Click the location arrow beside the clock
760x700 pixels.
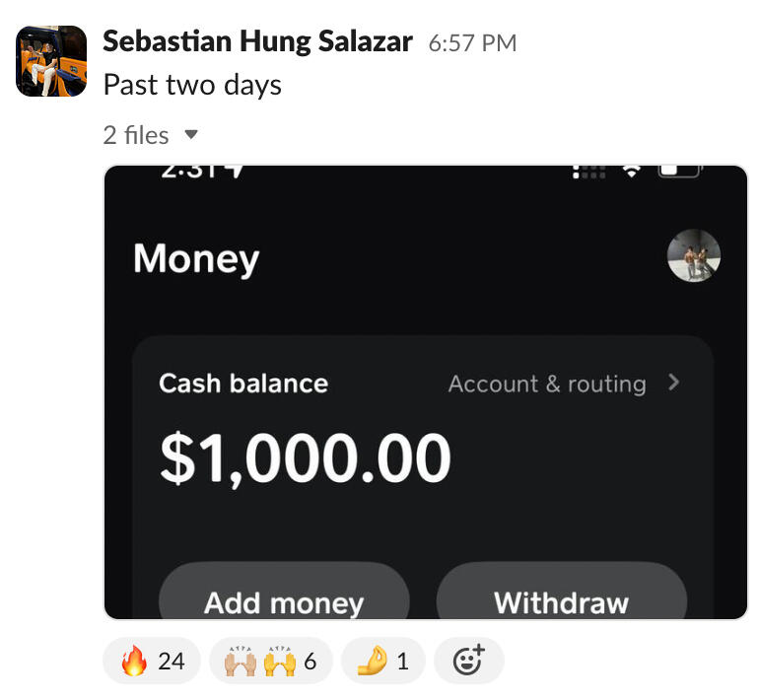tap(234, 171)
